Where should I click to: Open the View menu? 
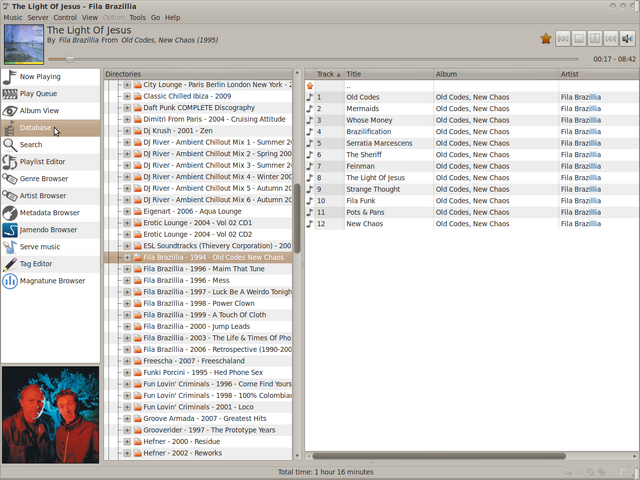click(90, 18)
